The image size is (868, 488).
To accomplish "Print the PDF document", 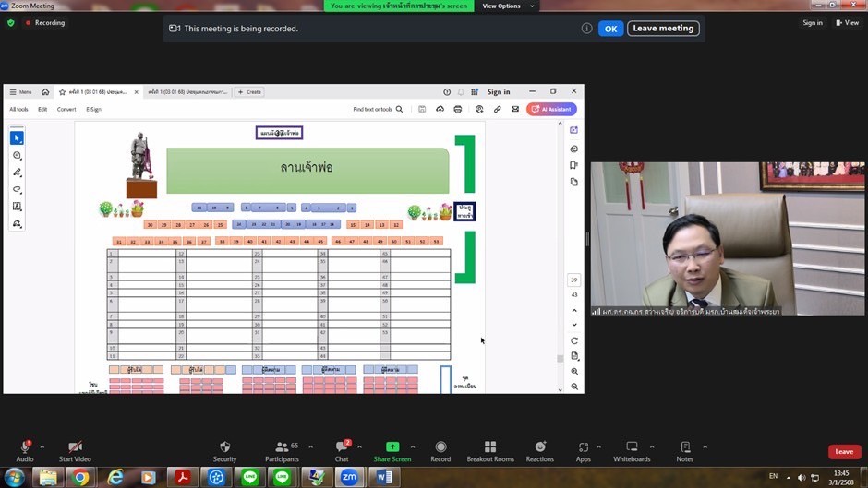I will (x=458, y=109).
